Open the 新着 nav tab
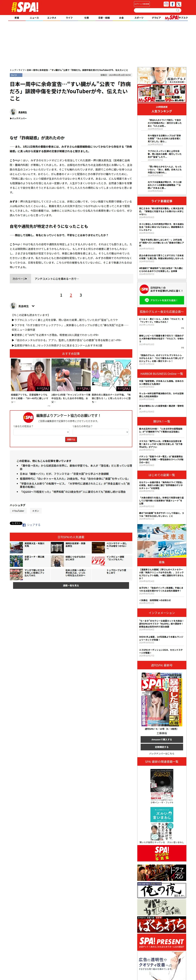 pos(17,18)
